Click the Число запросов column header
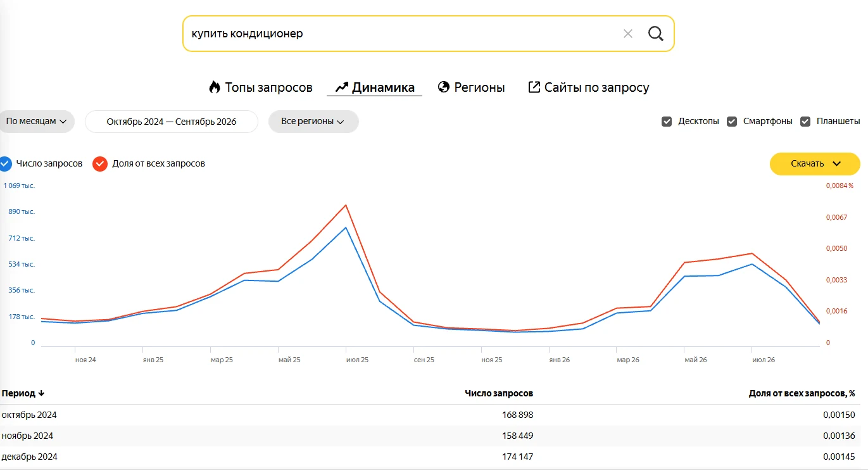The width and height of the screenshot is (868, 473). [x=499, y=393]
